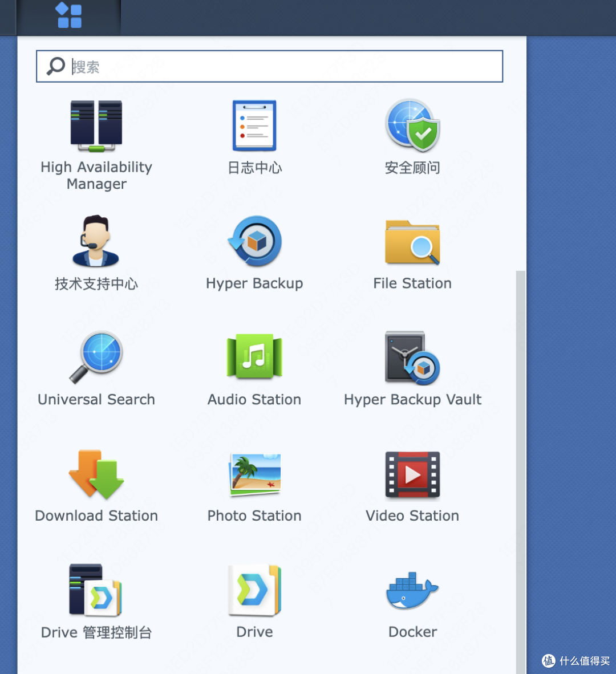This screenshot has width=616, height=674.
Task: Launch the Hyper Backup icon
Action: point(254,241)
